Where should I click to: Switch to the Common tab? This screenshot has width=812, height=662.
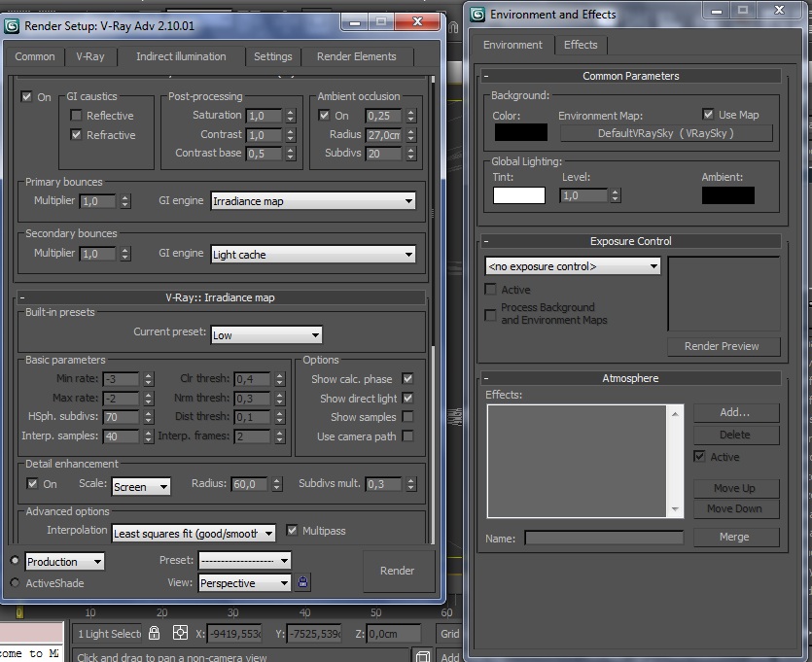tap(35, 56)
